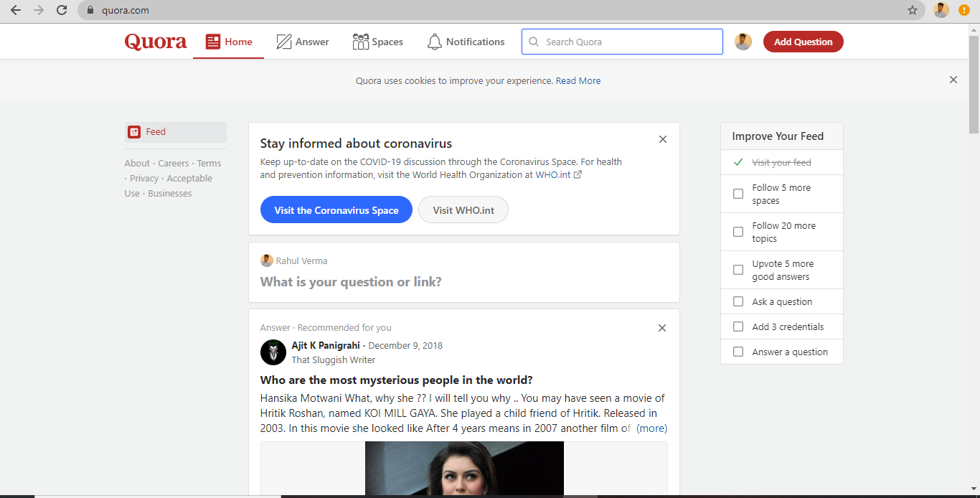This screenshot has height=498, width=980.
Task: Go back with the browser back arrow
Action: tap(16, 10)
